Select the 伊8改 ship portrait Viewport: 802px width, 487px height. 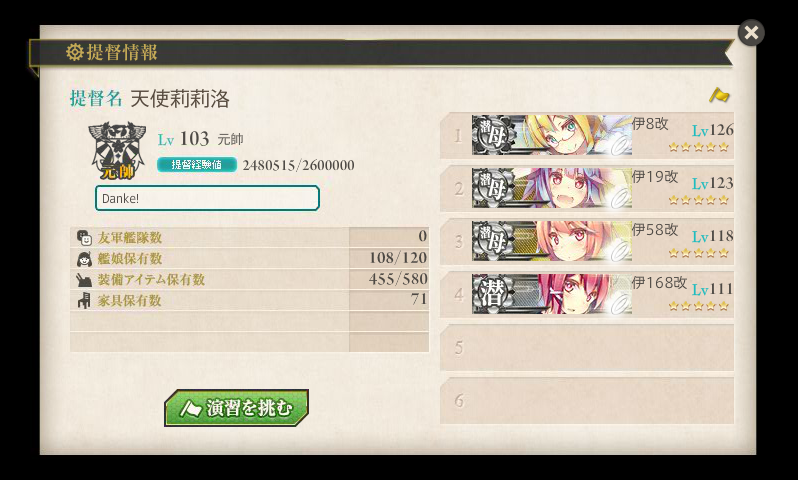tap(551, 135)
